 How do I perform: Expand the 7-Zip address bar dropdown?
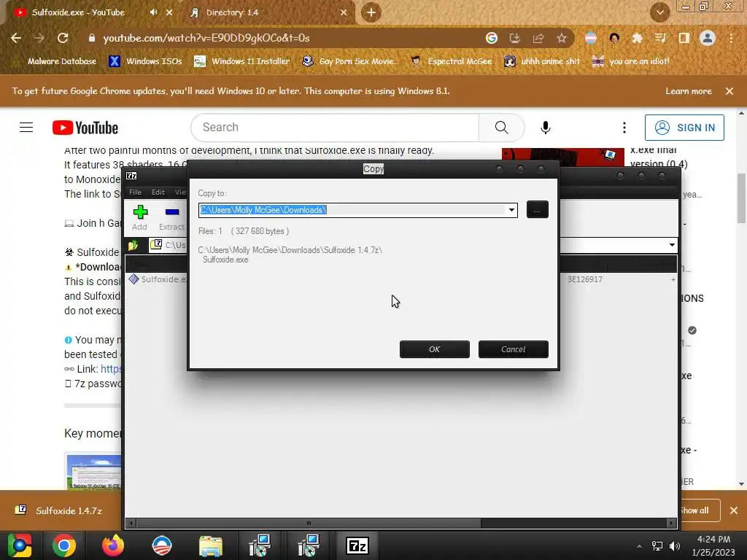coord(672,245)
